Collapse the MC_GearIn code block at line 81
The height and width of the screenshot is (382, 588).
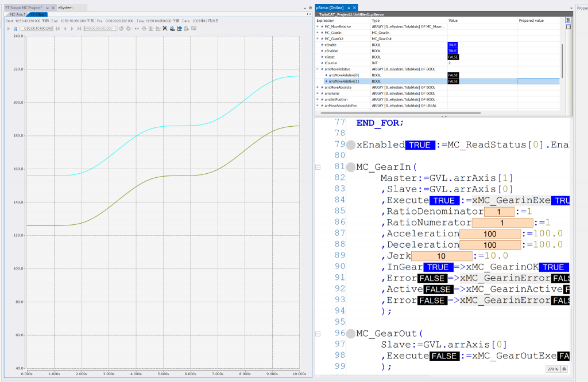click(x=316, y=167)
